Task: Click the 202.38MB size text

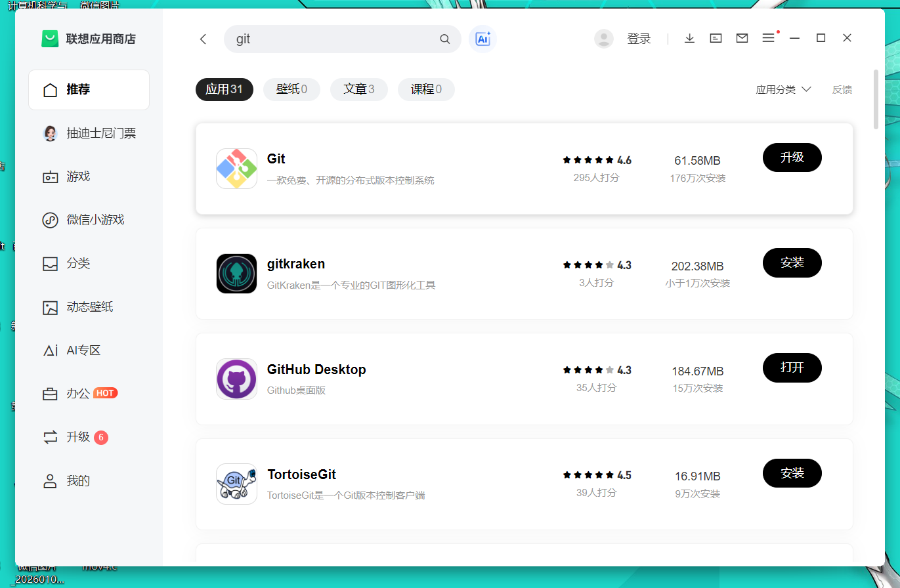Action: pyautogui.click(x=697, y=266)
